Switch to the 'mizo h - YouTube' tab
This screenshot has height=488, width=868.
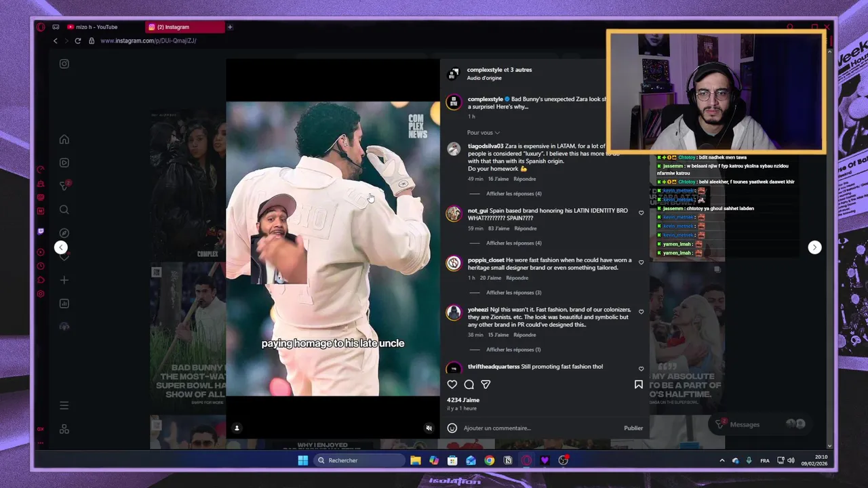pos(96,27)
